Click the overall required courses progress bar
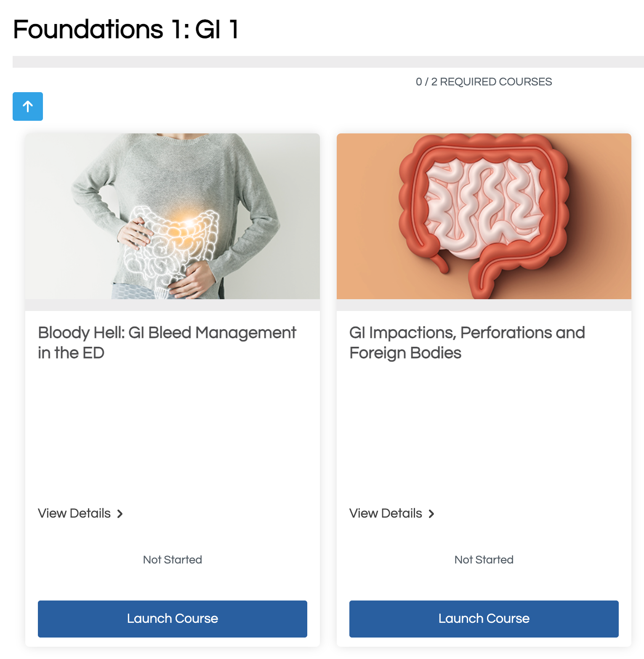 click(328, 62)
